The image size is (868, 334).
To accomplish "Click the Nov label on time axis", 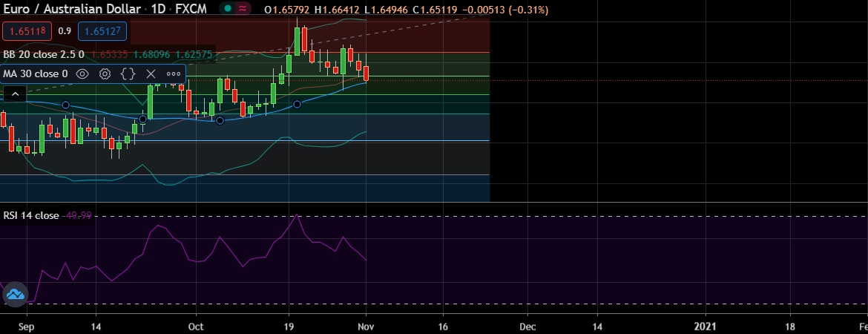I will (365, 327).
